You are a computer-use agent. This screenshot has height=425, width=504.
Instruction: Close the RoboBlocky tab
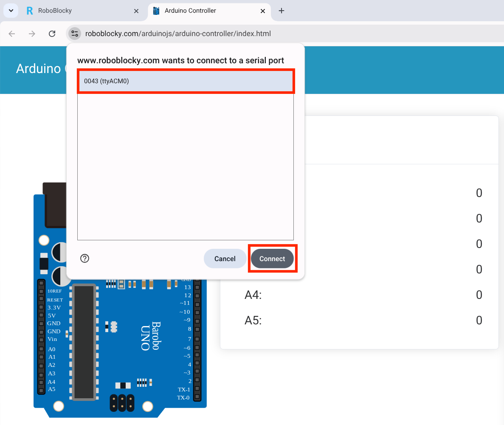(136, 11)
